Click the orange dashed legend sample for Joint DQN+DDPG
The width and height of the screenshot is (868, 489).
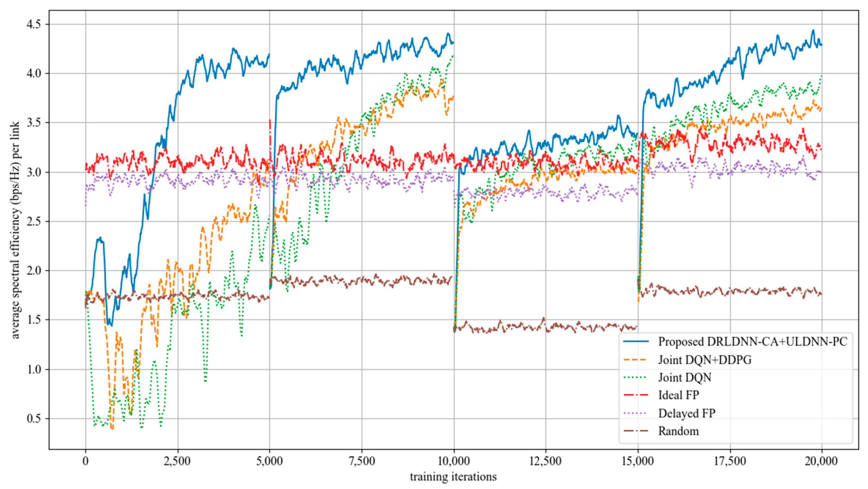636,360
